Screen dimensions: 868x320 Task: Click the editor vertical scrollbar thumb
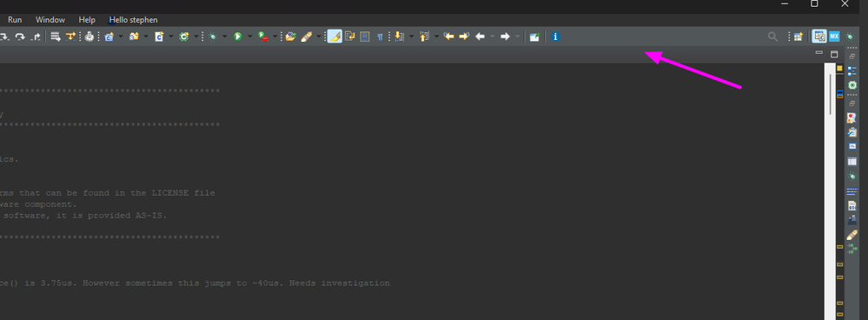point(831,94)
